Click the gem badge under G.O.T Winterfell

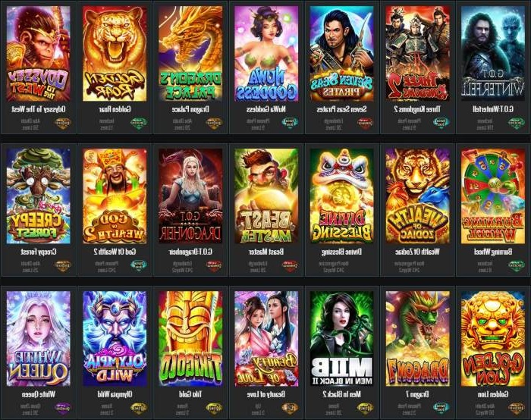(x=516, y=123)
